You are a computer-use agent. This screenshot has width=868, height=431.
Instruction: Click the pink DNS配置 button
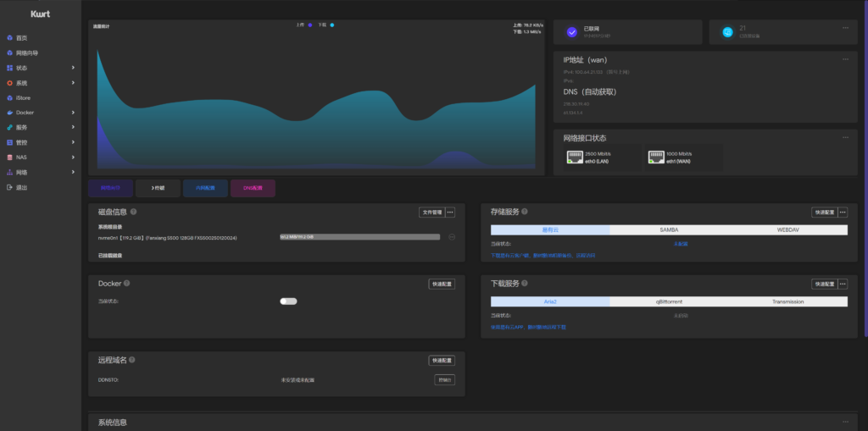pyautogui.click(x=253, y=188)
